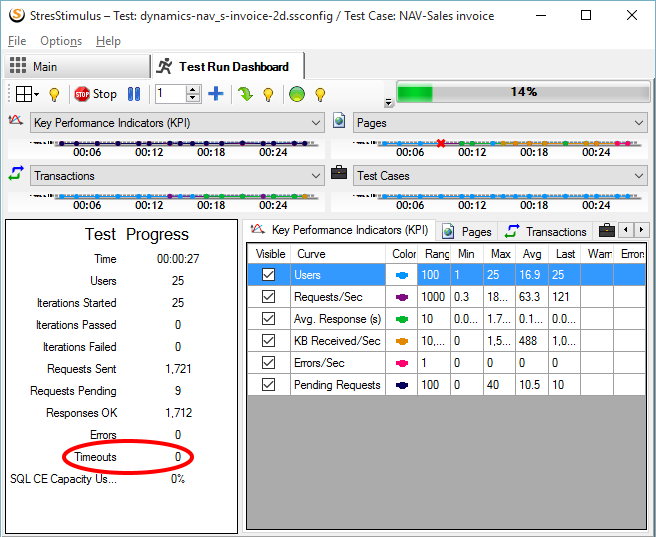Select the Requests/Sec curve name
Screen dimensions: 656x537
pyautogui.click(x=328, y=297)
